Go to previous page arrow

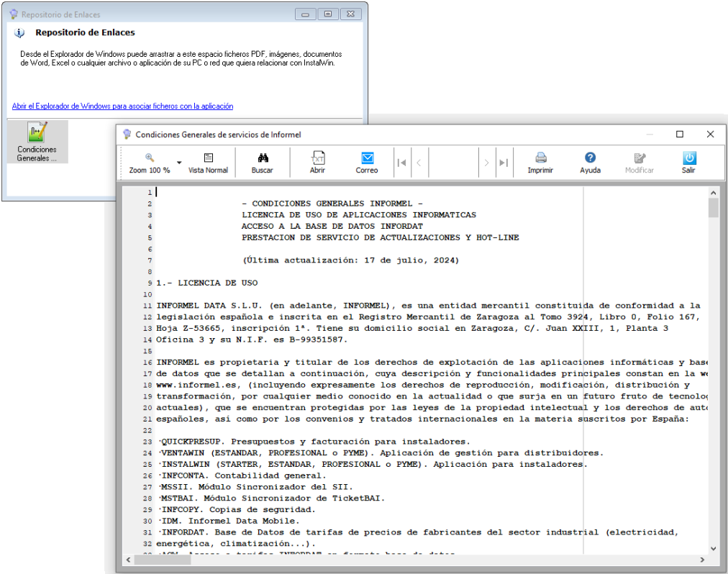tap(419, 163)
